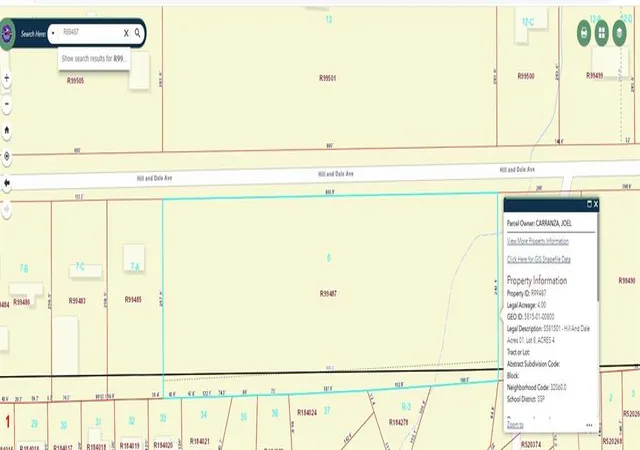The image size is (640, 450).
Task: Open the search source dropdown arrow
Action: click(x=53, y=33)
